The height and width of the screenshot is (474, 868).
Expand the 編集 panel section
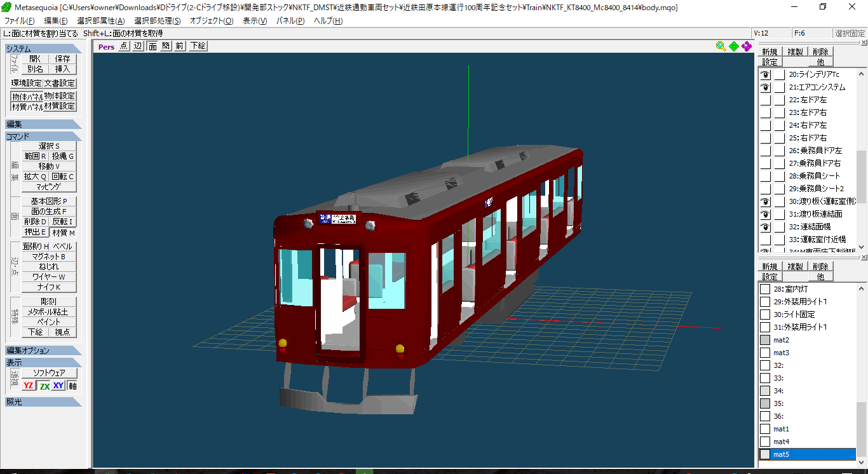43,125
